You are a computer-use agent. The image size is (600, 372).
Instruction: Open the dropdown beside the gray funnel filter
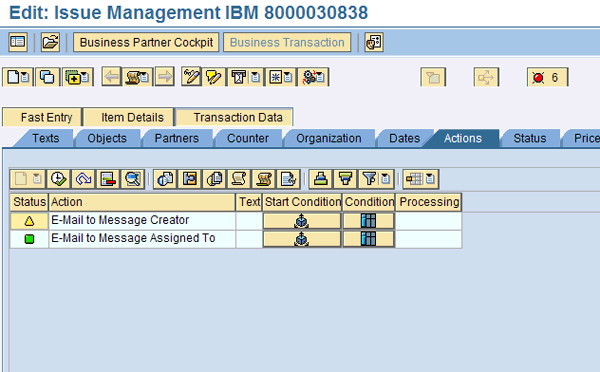(x=386, y=179)
